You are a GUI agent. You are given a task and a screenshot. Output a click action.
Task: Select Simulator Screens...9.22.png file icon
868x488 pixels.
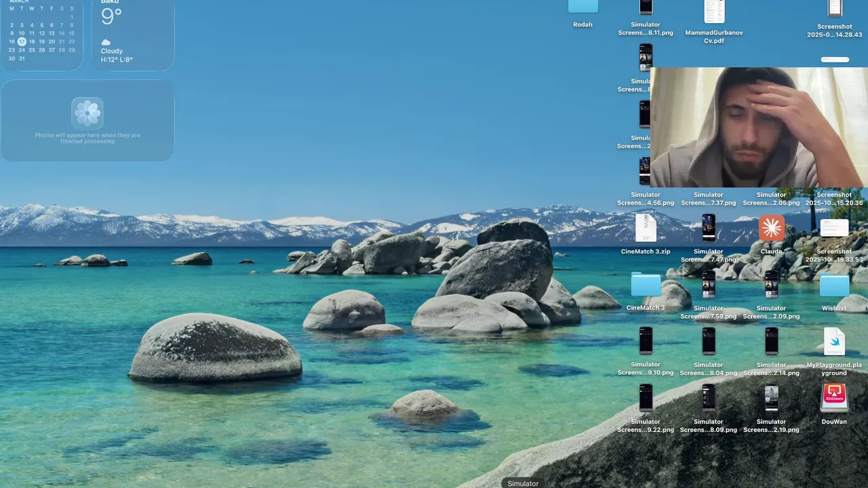(646, 398)
